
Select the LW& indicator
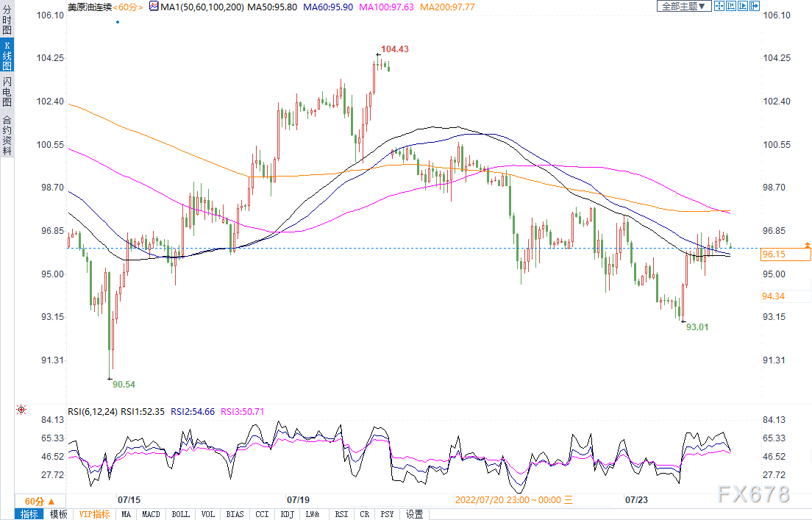[313, 514]
